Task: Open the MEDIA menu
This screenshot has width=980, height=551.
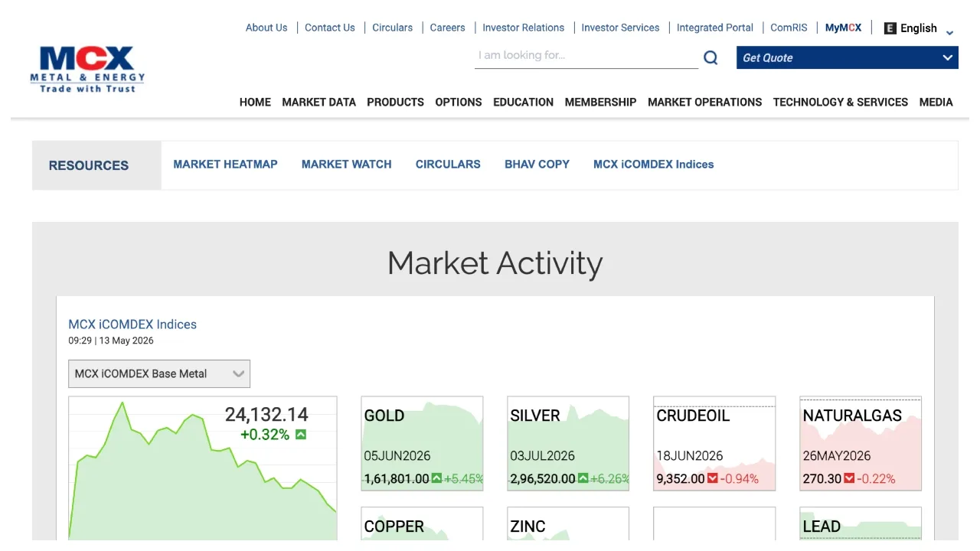Action: point(936,102)
